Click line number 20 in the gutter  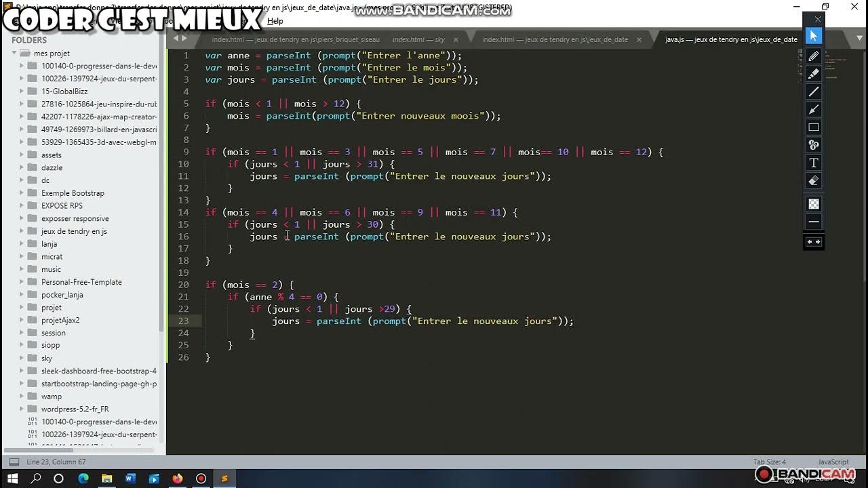pos(183,285)
